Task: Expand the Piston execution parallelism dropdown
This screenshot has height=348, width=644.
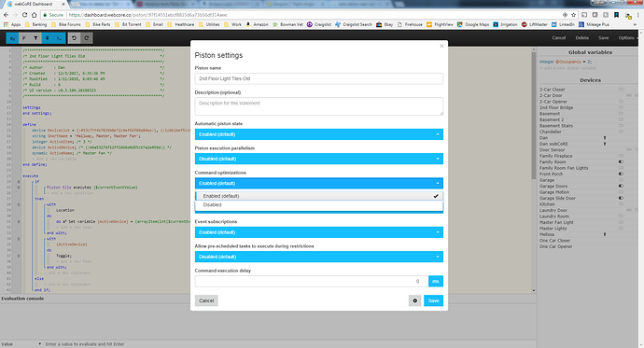Action: tap(318, 159)
